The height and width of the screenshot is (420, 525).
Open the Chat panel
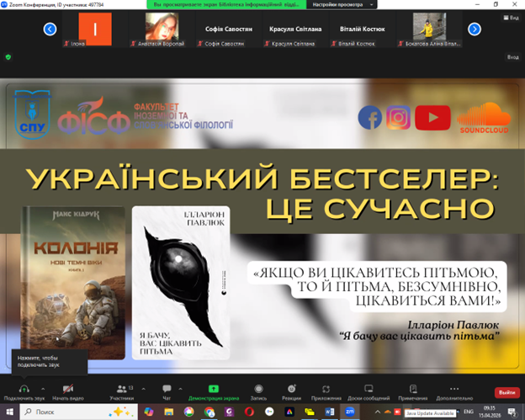coord(166,388)
